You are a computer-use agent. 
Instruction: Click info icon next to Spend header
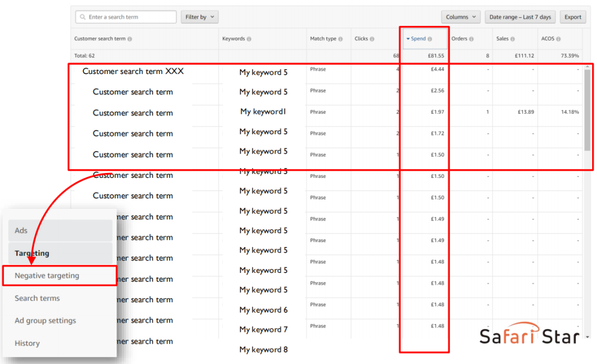click(x=430, y=39)
